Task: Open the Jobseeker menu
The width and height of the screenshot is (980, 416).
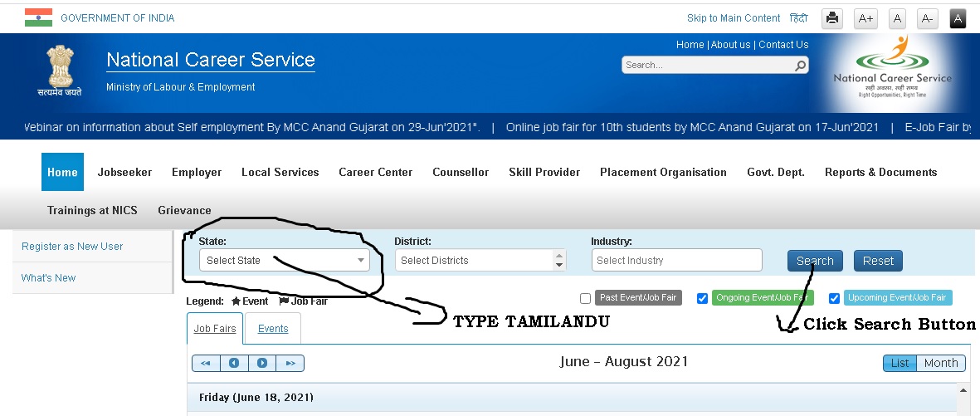Action: click(125, 172)
